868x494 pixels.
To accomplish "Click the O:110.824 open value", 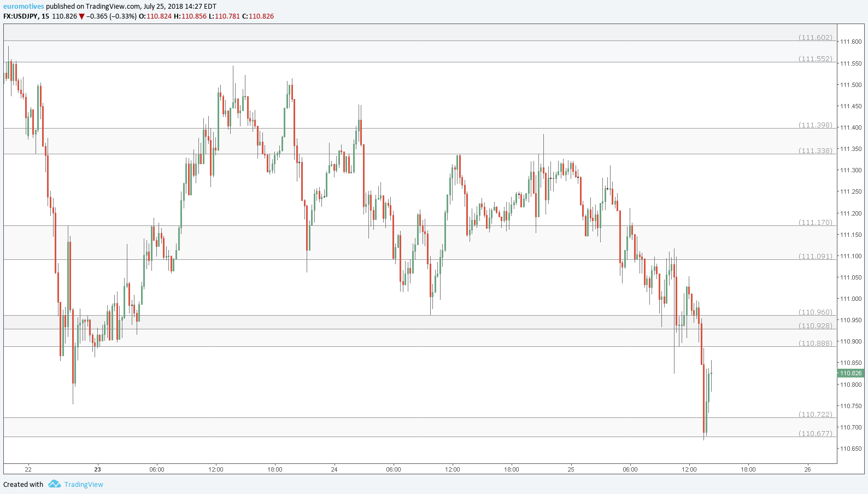I will point(155,16).
